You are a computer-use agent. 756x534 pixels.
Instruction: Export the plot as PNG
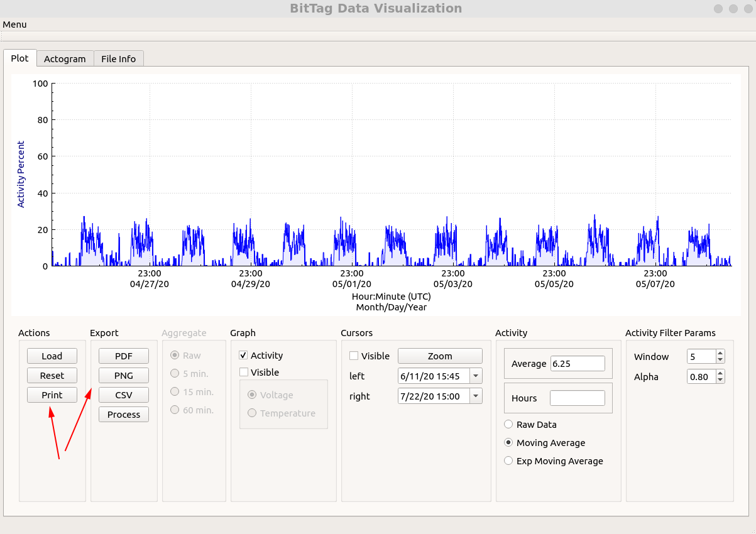[124, 375]
